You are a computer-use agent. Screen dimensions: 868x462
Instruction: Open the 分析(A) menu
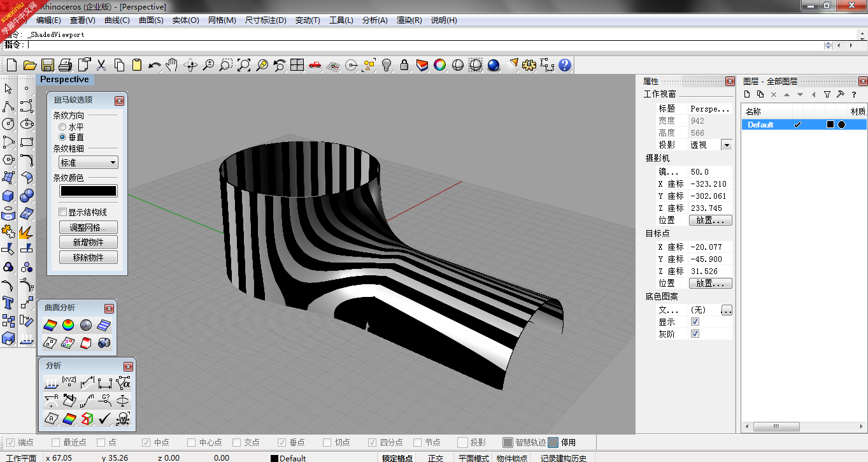click(375, 20)
